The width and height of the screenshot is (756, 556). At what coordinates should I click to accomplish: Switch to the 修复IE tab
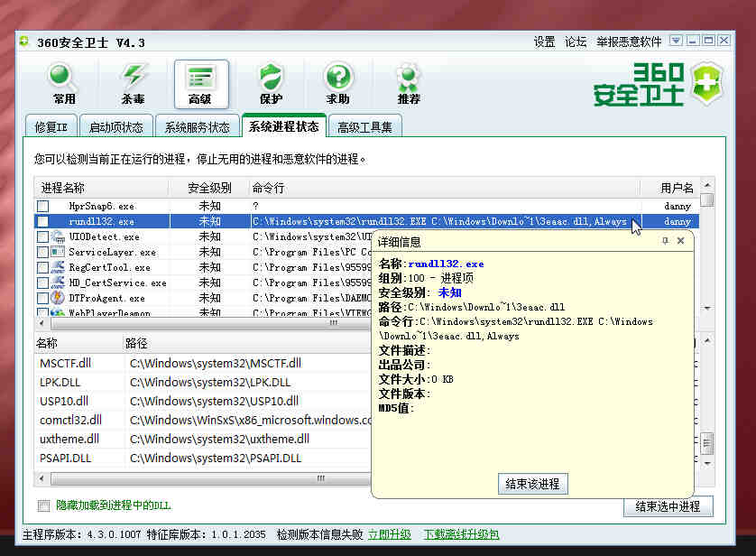pos(51,126)
